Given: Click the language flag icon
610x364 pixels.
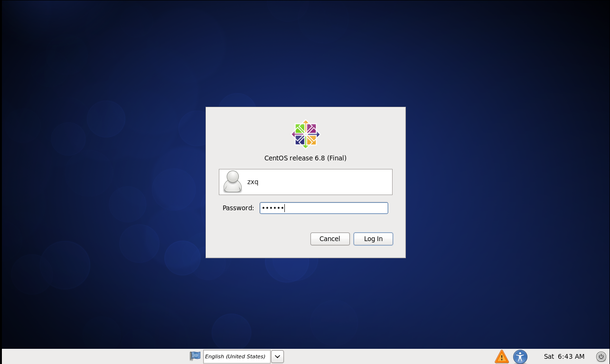Looking at the screenshot, I should tap(195, 356).
